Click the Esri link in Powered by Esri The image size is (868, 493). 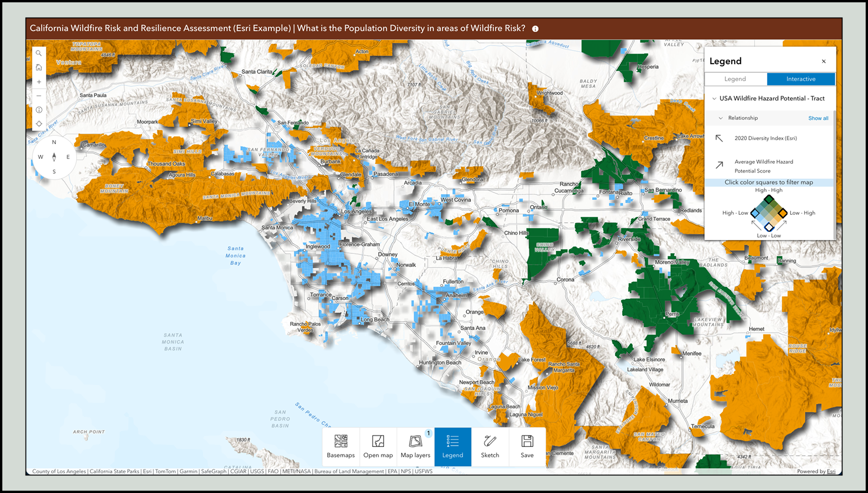(831, 471)
